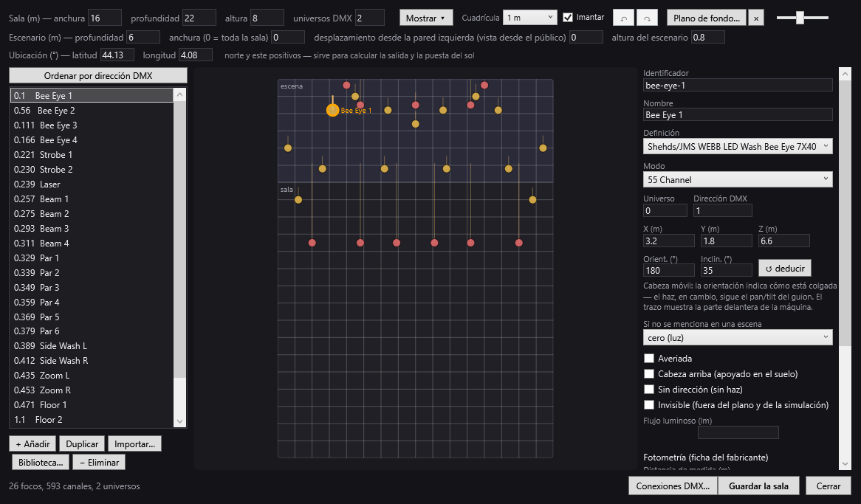Select the highlighted Bee Eye 1 marker on the plan
This screenshot has height=504, width=861.
[333, 111]
